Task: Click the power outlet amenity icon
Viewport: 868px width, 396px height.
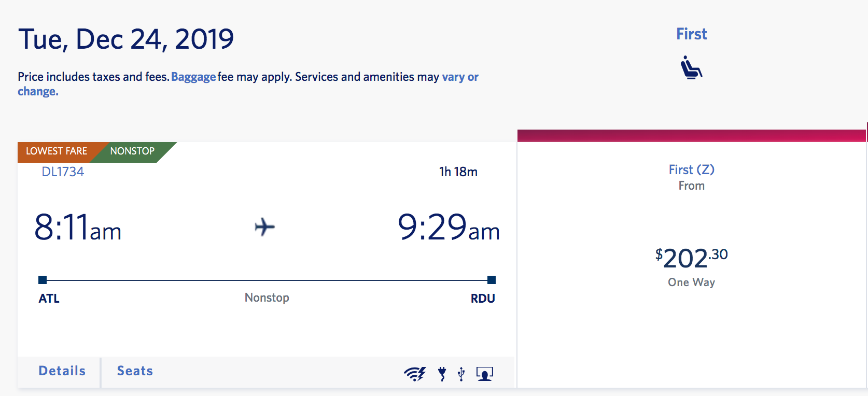Action: click(x=442, y=373)
